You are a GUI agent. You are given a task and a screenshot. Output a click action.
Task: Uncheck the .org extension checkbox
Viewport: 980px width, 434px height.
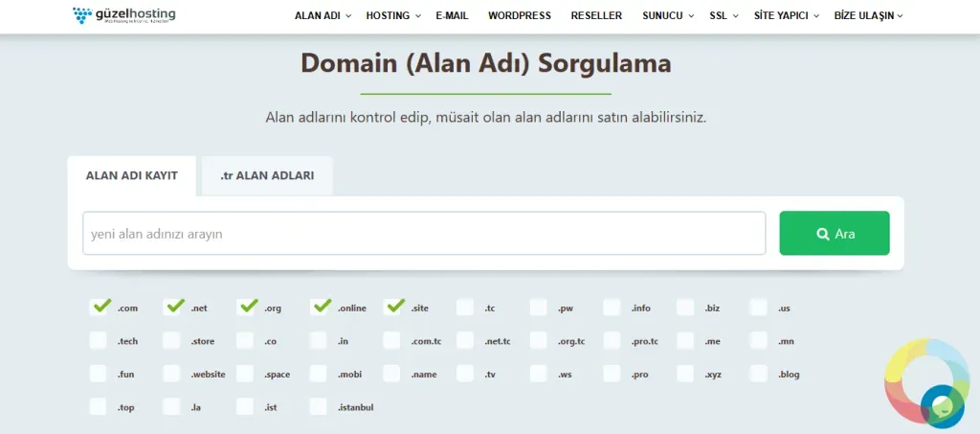click(245, 308)
